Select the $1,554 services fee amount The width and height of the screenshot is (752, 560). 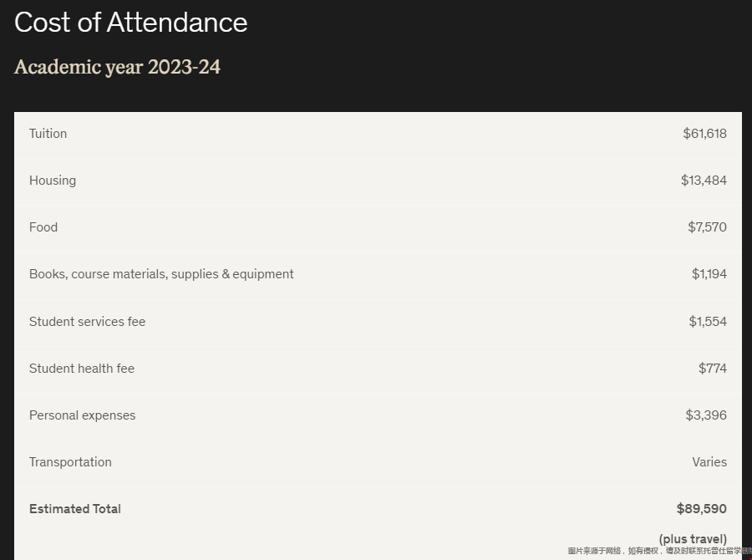click(708, 322)
